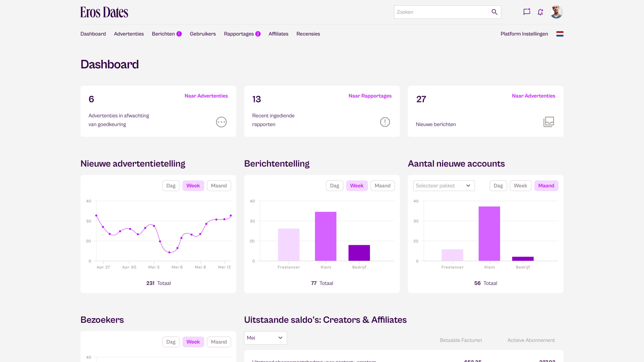Click the 'Mei 12' axis label

[x=224, y=267]
